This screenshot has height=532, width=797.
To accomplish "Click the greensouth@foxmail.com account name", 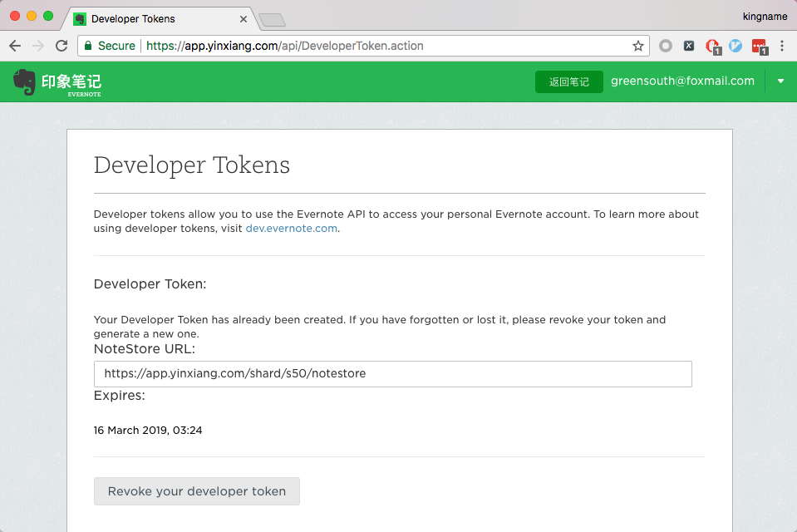I will (682, 81).
